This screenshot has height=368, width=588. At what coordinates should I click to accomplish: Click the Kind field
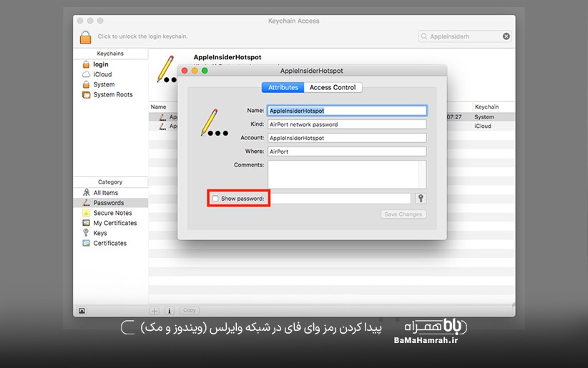click(x=347, y=124)
